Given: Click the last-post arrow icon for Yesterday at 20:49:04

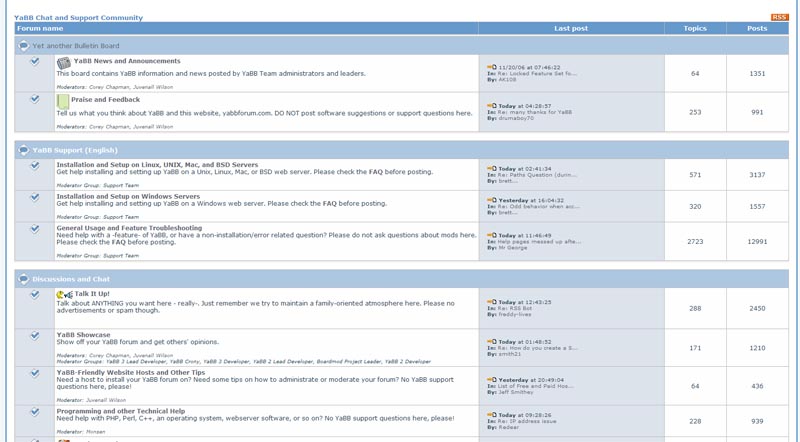Looking at the screenshot, I should click(x=492, y=380).
